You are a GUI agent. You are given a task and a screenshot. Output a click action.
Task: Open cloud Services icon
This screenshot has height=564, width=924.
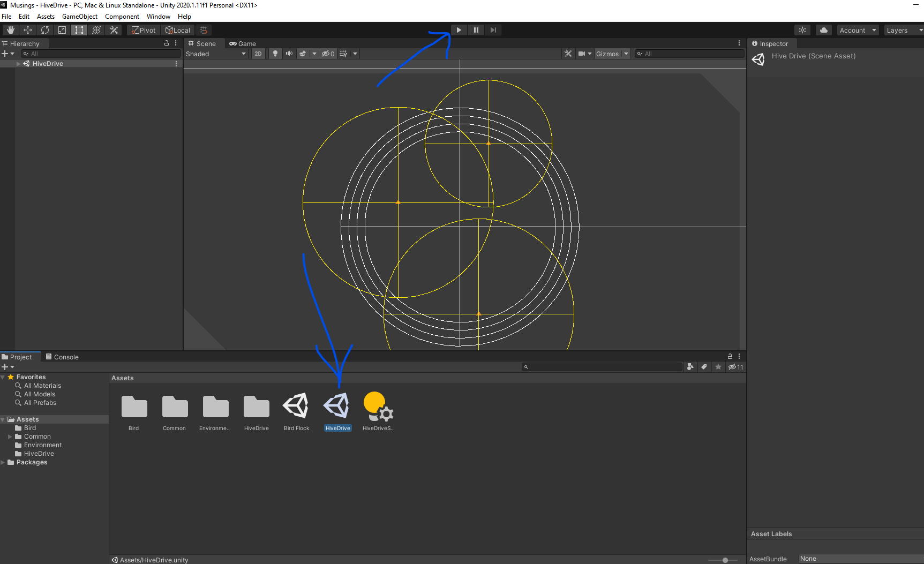[824, 30]
